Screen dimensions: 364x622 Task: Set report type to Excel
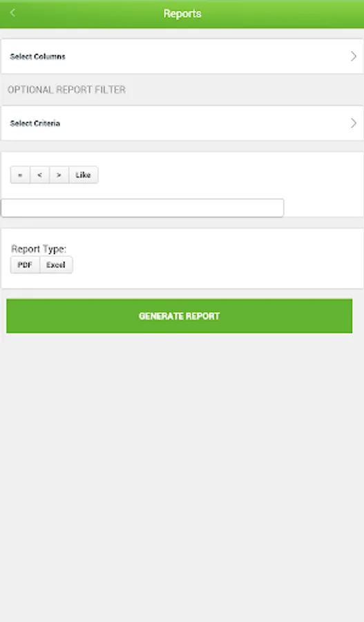coord(56,265)
